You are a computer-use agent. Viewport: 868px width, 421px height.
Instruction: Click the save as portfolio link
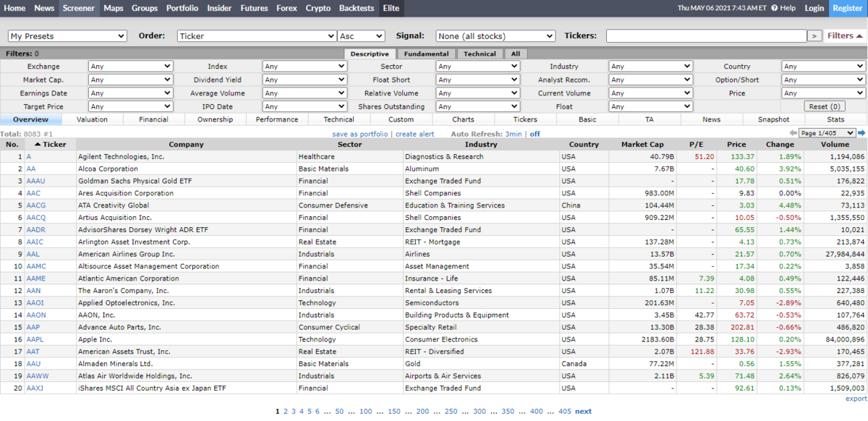360,134
